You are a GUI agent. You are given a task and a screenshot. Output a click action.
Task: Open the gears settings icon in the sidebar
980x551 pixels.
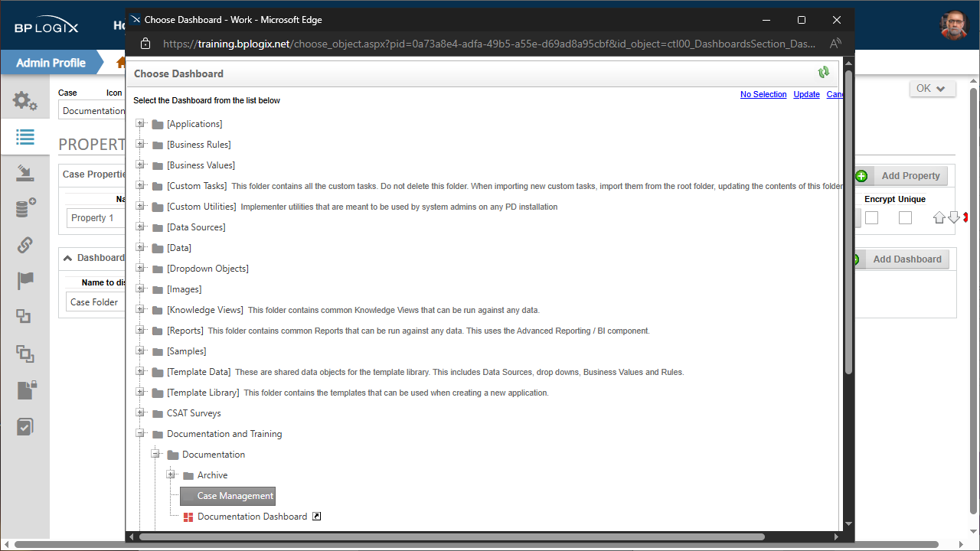(x=24, y=101)
